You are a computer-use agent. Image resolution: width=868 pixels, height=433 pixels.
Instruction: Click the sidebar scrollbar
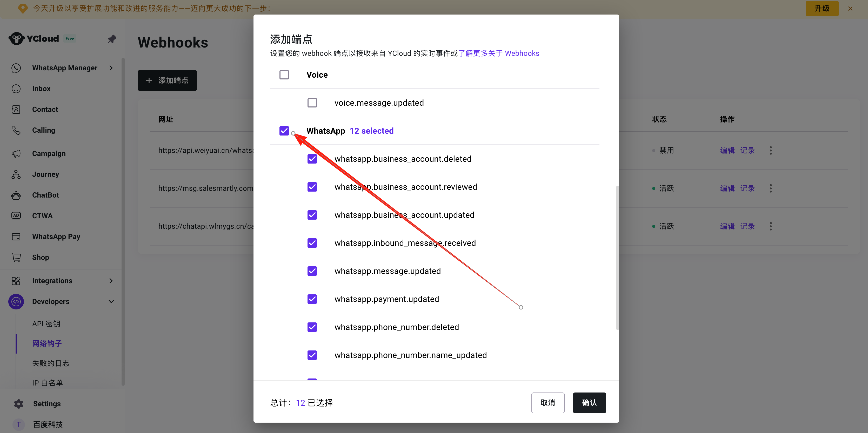tap(123, 221)
